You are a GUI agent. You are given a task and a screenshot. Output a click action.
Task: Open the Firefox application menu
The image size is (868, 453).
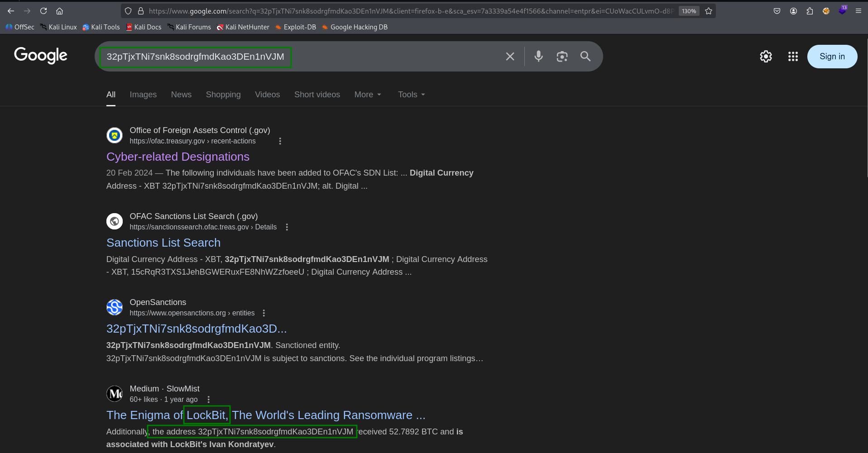(858, 11)
